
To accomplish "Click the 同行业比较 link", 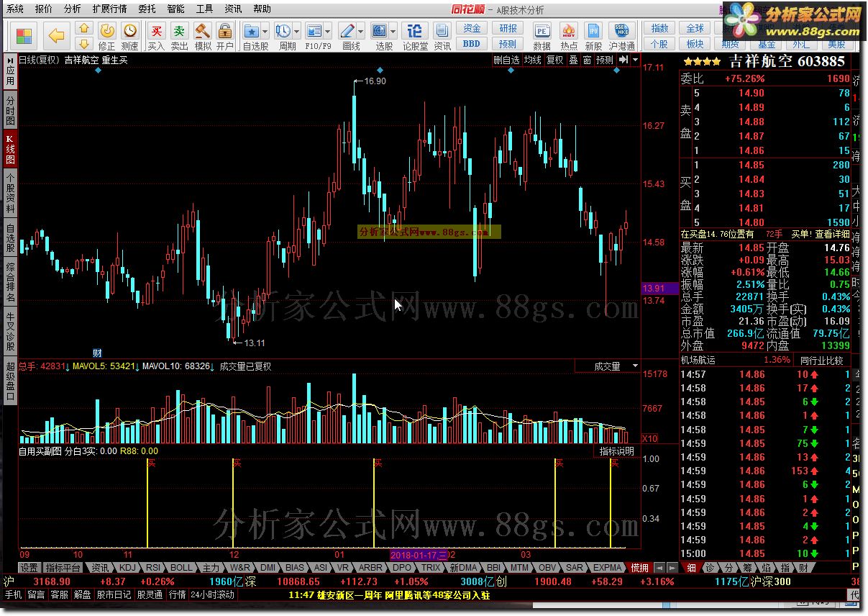I will tap(821, 360).
